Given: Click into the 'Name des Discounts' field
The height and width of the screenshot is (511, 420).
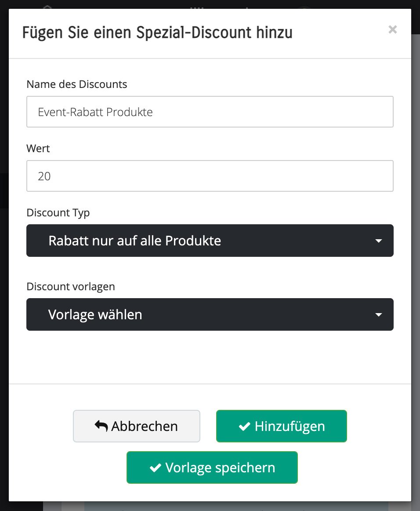Looking at the screenshot, I should (x=210, y=111).
